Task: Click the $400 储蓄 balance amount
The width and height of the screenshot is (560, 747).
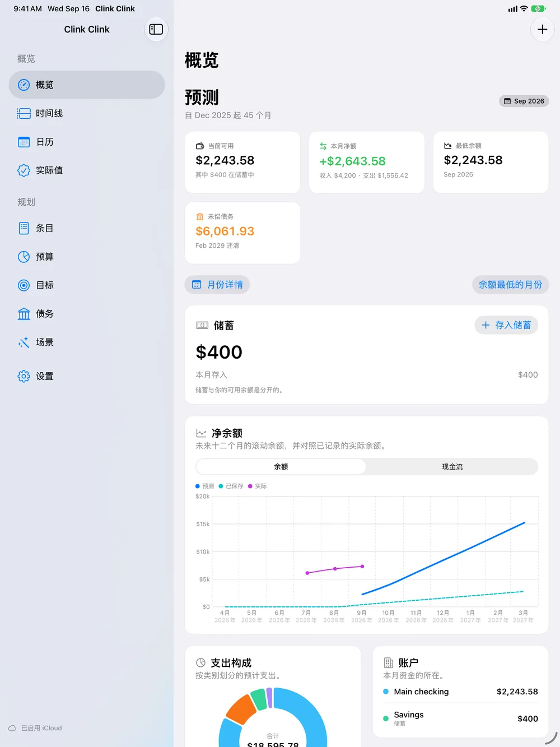Action: pos(219,352)
